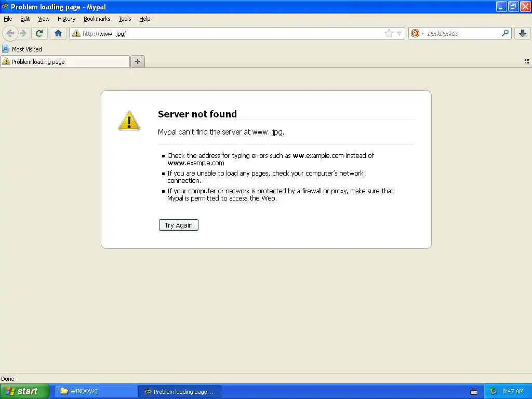The image size is (532, 399).
Task: Click the system tray network icon
Action: [493, 391]
